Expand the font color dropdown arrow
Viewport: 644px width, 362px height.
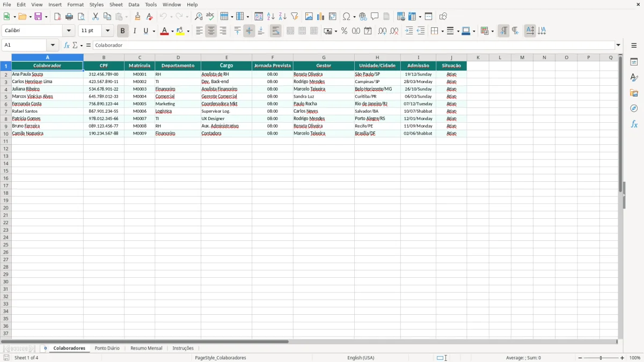click(172, 31)
